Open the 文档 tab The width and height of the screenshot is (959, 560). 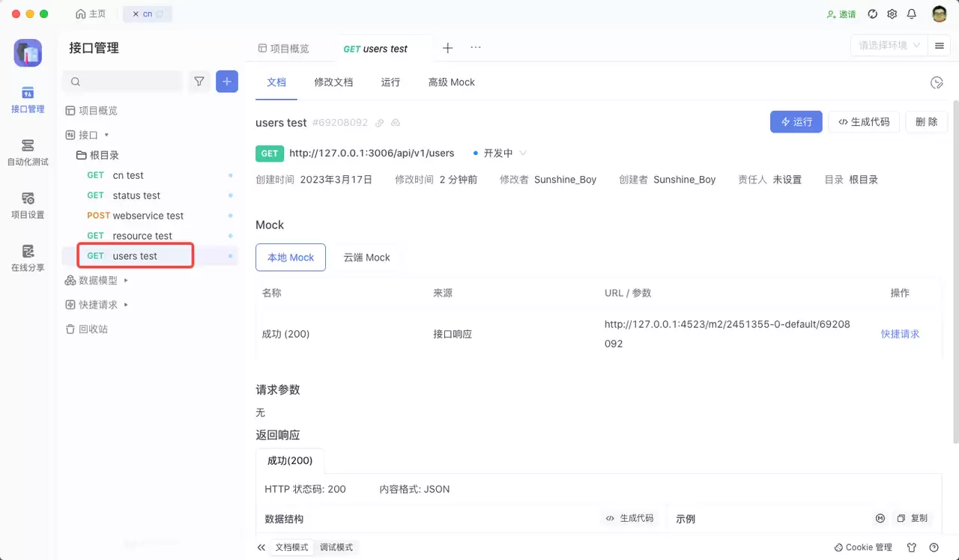tap(276, 82)
